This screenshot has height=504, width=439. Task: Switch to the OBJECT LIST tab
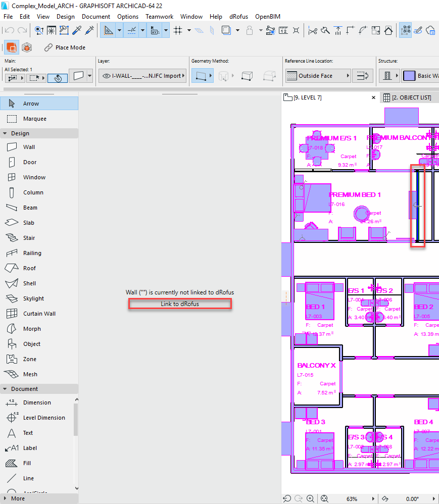tap(407, 97)
